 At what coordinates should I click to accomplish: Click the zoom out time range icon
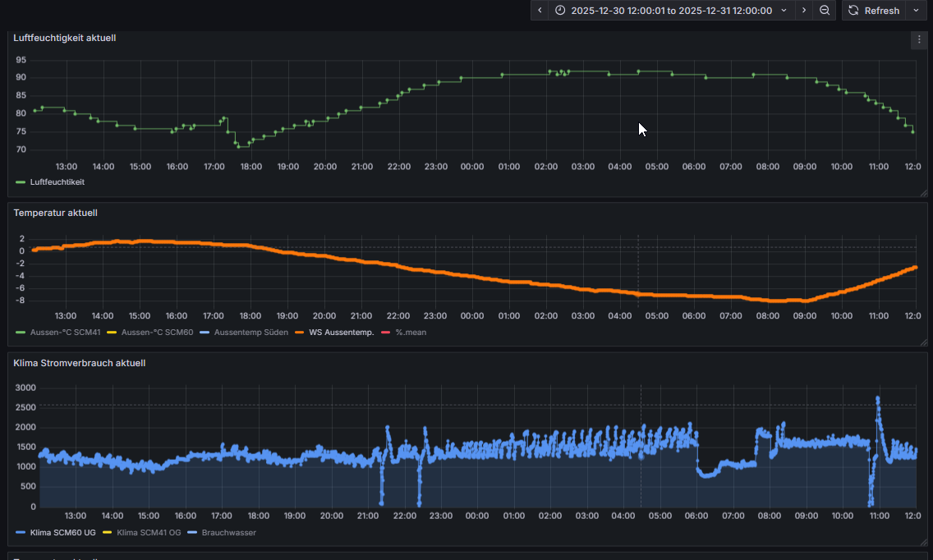point(825,11)
